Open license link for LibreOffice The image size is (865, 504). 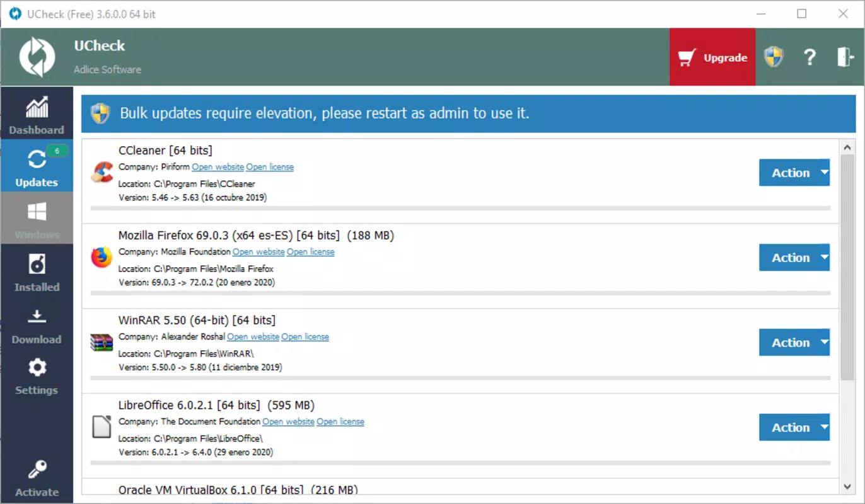pyautogui.click(x=340, y=421)
